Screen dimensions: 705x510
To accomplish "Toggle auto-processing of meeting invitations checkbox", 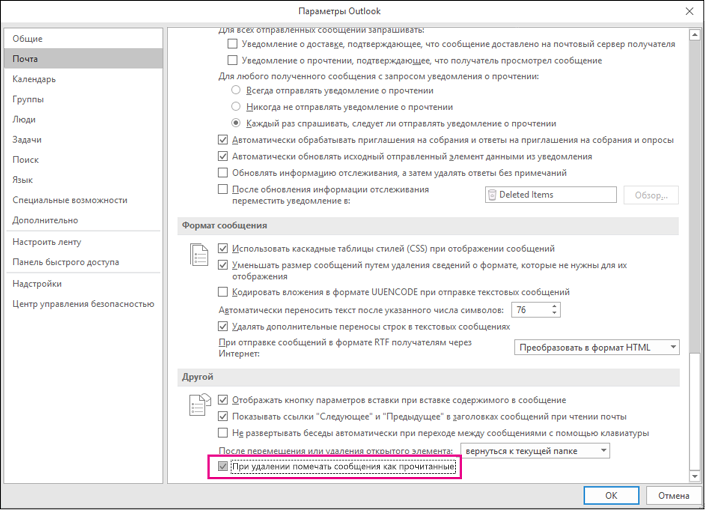I will point(223,140).
